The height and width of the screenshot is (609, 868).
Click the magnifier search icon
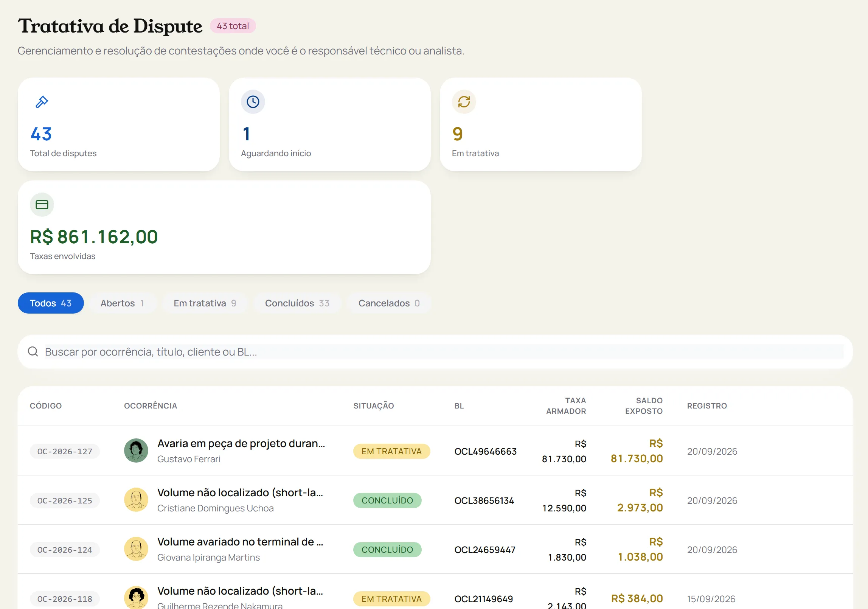click(x=33, y=352)
